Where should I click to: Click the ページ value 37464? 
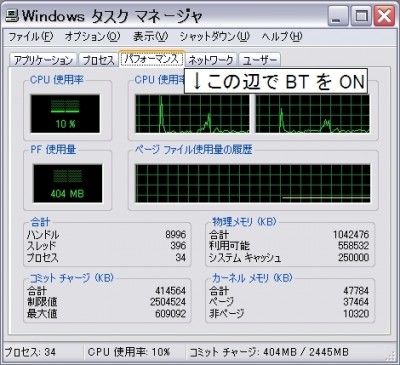click(x=356, y=302)
